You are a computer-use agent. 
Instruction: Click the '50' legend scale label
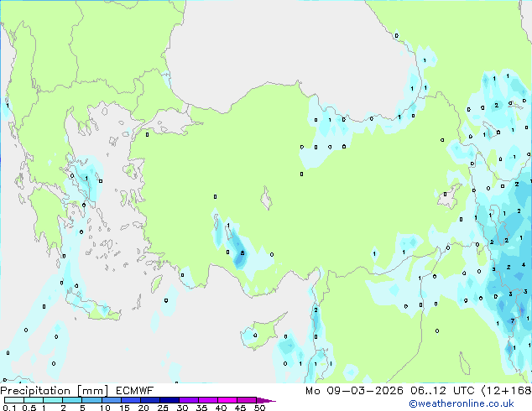[x=259, y=408]
